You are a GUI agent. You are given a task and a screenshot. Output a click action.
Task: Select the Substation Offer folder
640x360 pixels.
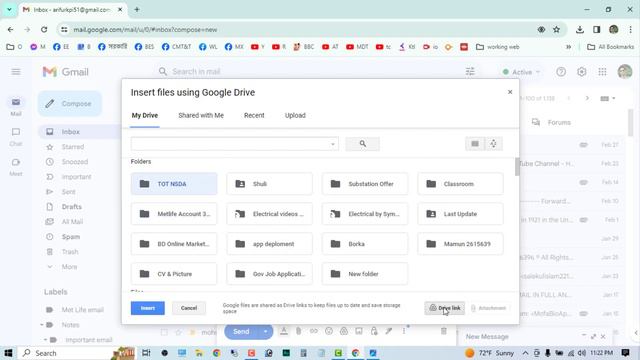[365, 184]
